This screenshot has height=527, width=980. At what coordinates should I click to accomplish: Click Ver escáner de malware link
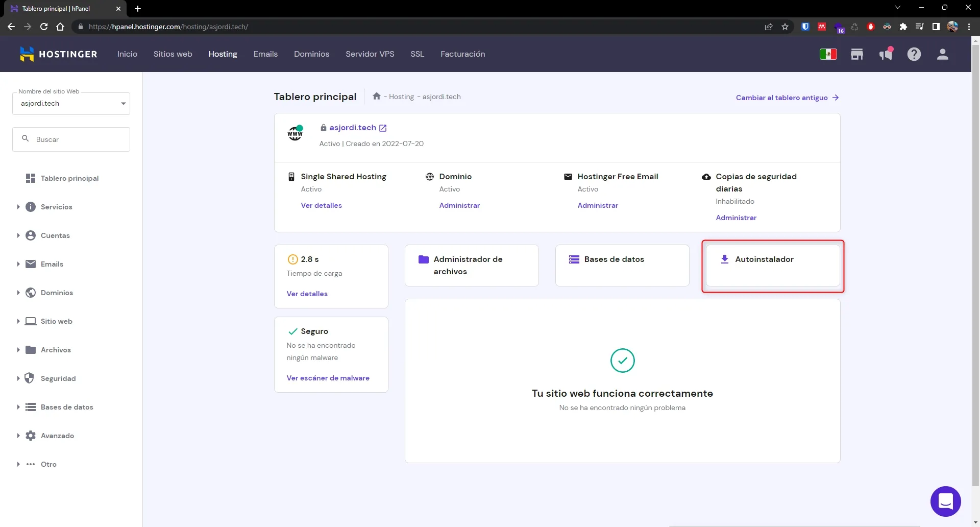[x=328, y=378]
